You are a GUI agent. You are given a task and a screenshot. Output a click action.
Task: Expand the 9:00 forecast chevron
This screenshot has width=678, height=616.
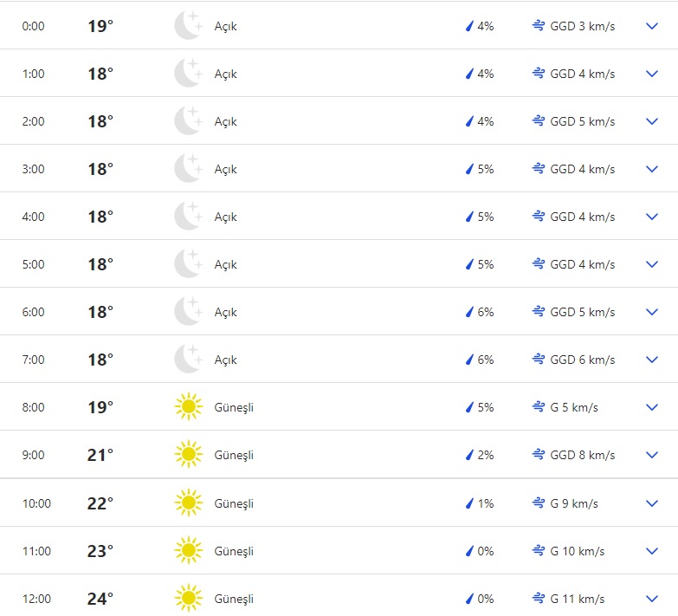(653, 455)
